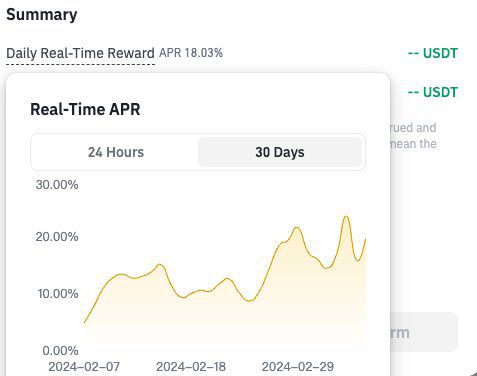The image size is (477, 376).
Task: Click the highest peak of the APR chart
Action: pos(346,217)
